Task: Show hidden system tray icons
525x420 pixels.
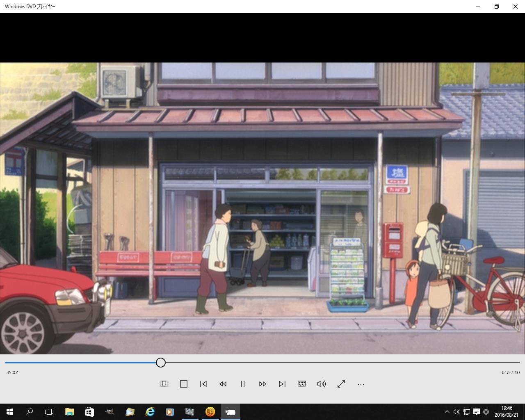Action: point(447,412)
